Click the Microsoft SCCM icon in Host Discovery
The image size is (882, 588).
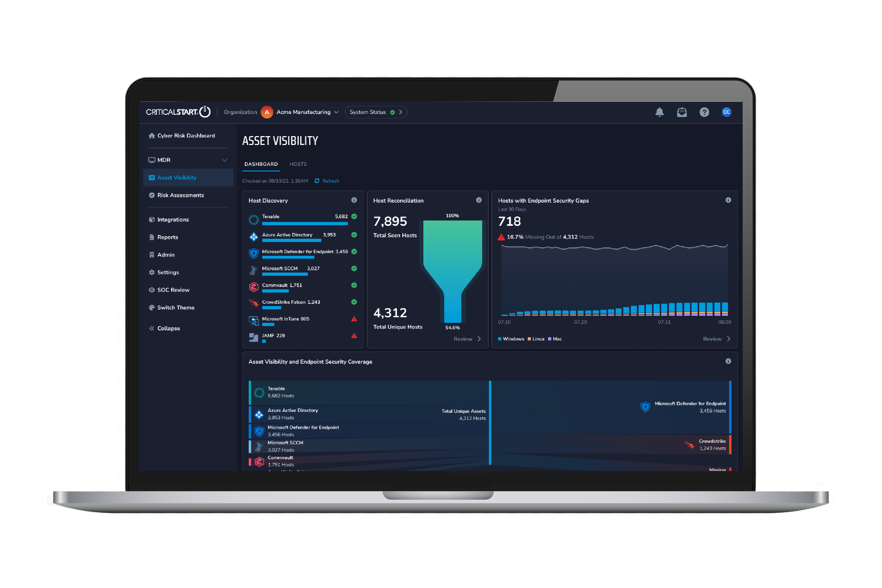[x=254, y=270]
